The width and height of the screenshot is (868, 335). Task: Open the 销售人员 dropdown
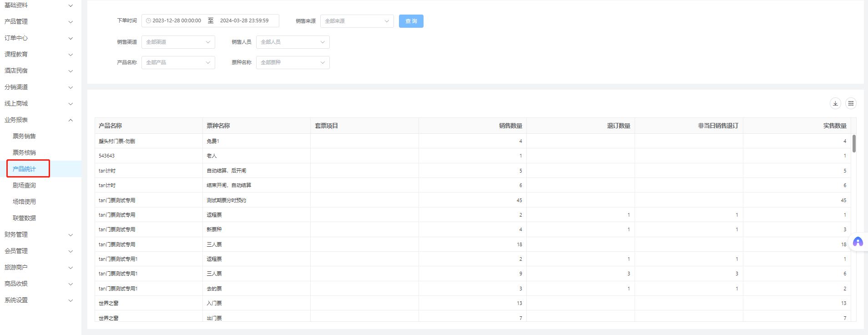tap(293, 42)
